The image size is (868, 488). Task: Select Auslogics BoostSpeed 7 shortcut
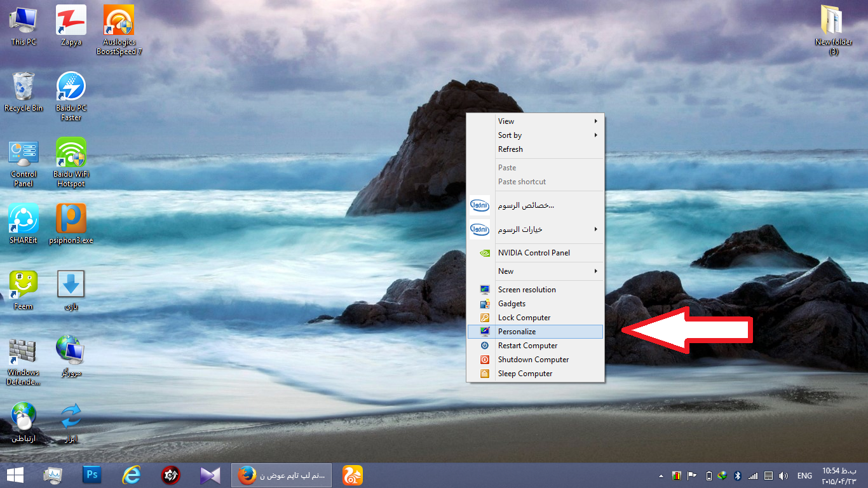tap(119, 30)
